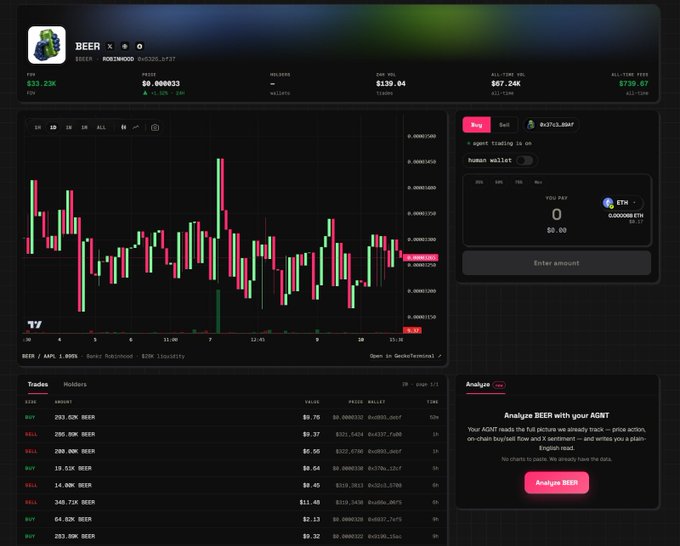This screenshot has width=680, height=546.
Task: Select the Sell tab
Action: (x=504, y=125)
